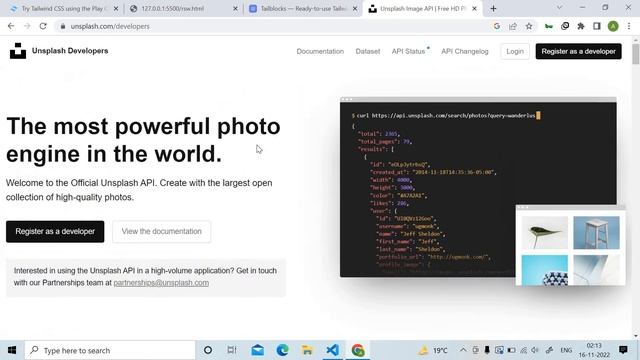Screen dimensions: 640x360
Task: Click the lock icon in address bar
Action: coord(62,26)
